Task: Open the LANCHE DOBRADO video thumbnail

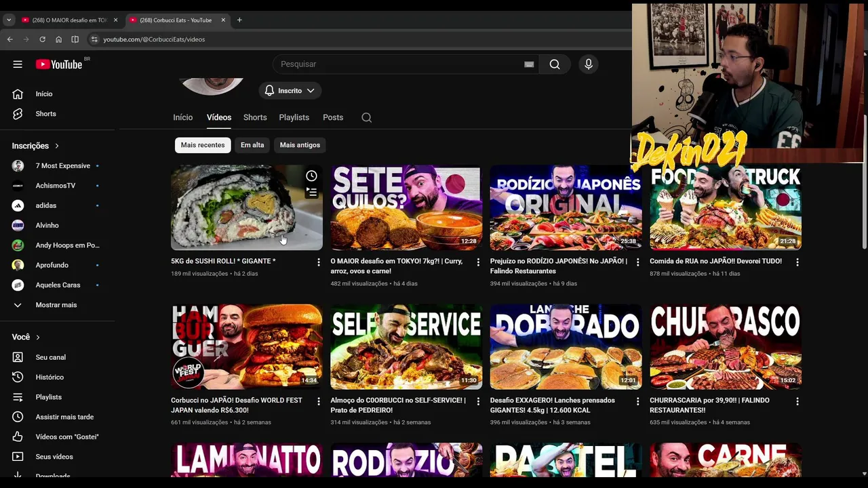Action: pyautogui.click(x=566, y=347)
